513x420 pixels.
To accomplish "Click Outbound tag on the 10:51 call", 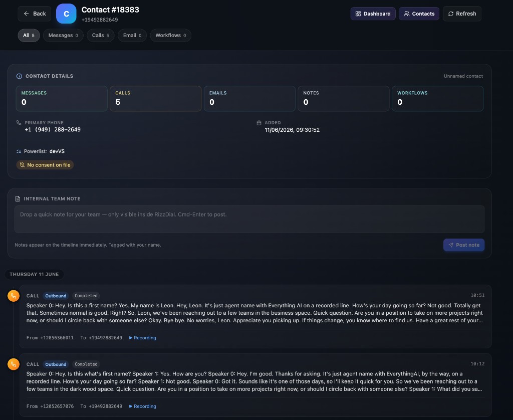I will click(x=56, y=296).
